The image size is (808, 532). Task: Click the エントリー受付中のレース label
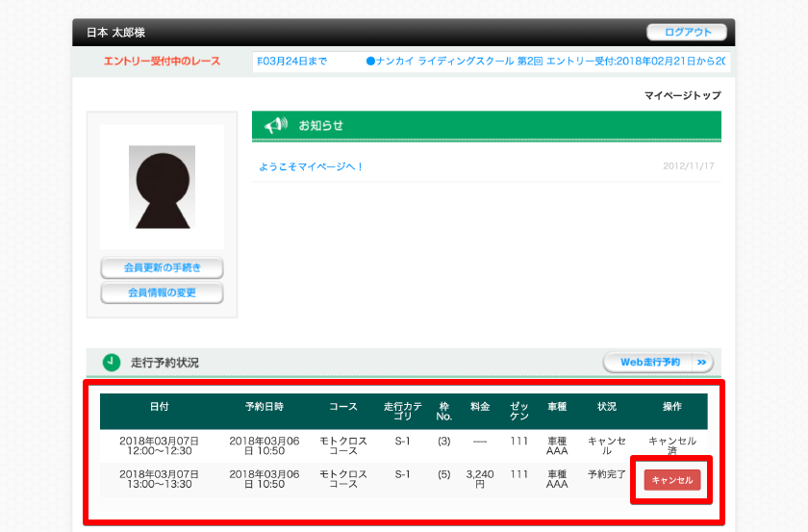click(162, 62)
